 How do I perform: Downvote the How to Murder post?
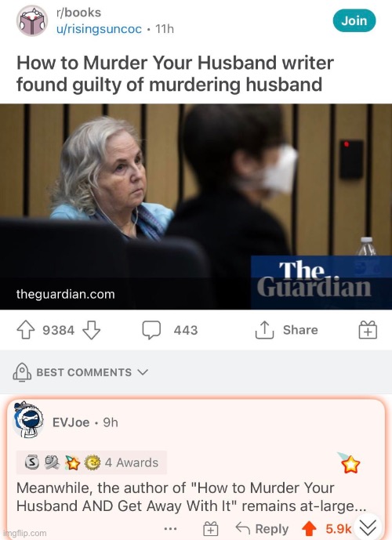click(91, 330)
